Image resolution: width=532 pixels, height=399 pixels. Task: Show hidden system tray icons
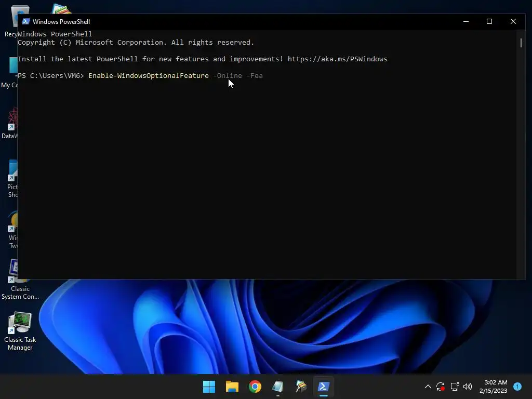click(428, 387)
